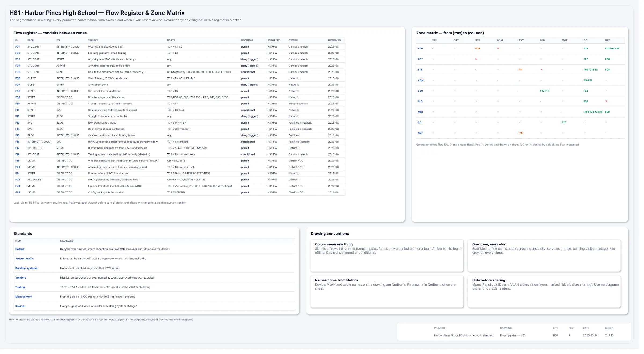Click 'Review' standards item

click(x=20, y=306)
